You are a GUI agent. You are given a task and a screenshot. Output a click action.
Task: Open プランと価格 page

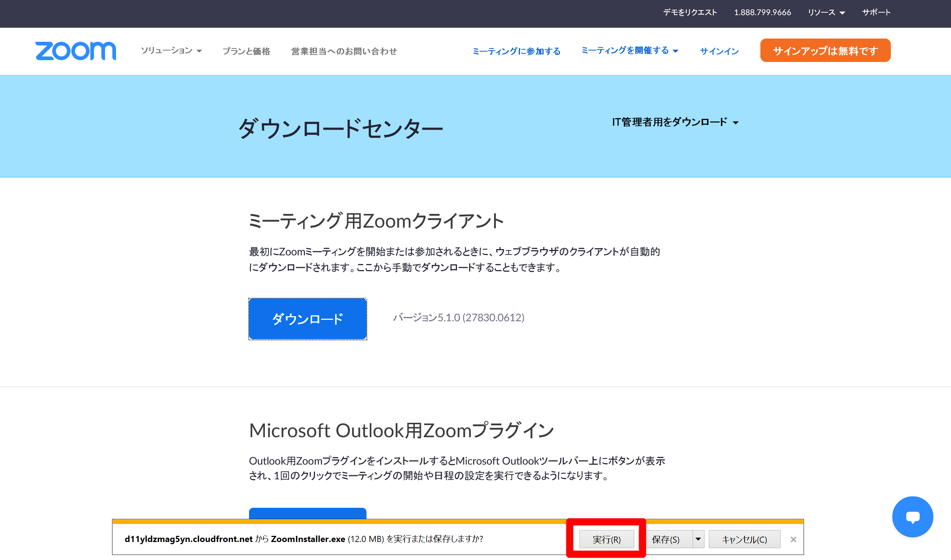point(246,51)
